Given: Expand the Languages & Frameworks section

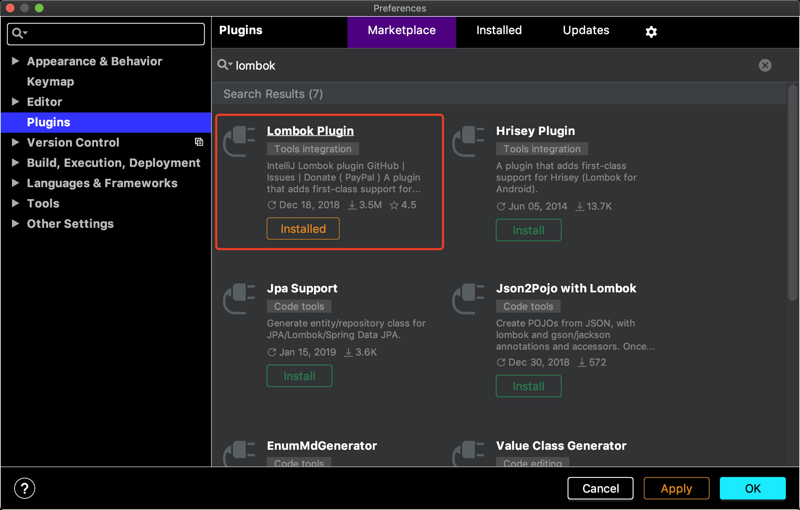Looking at the screenshot, I should 15,183.
